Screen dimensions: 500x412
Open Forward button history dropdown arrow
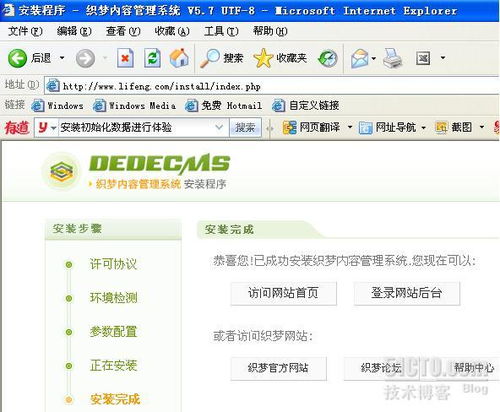105,58
